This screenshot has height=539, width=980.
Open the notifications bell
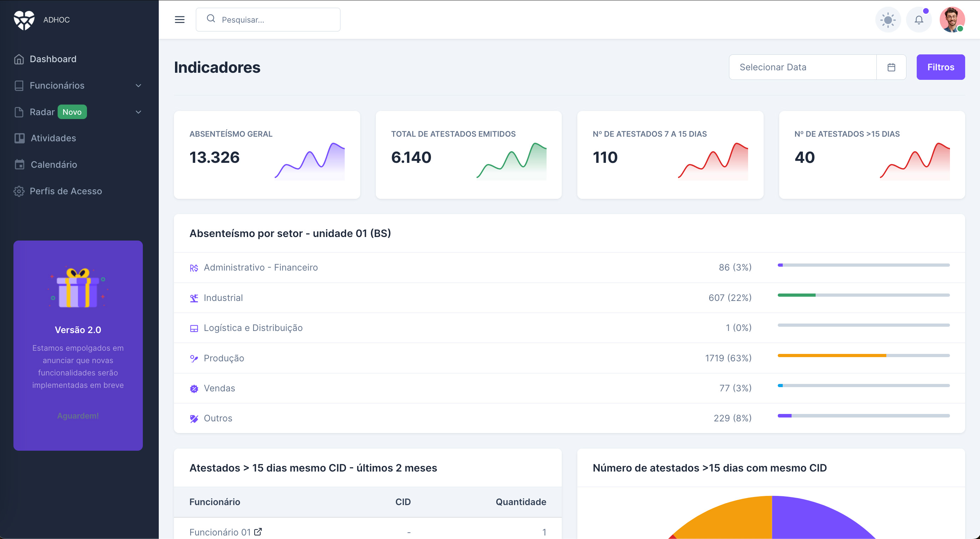[919, 20]
